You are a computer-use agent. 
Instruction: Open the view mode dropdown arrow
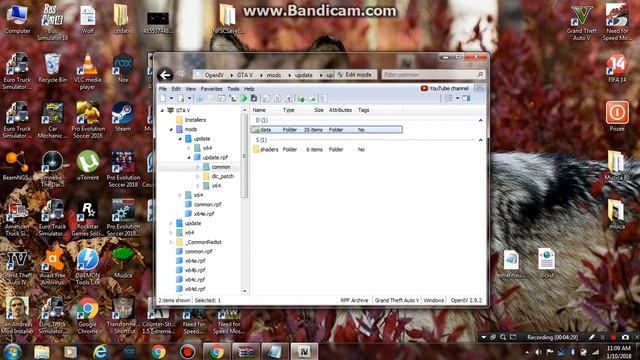tap(457, 98)
